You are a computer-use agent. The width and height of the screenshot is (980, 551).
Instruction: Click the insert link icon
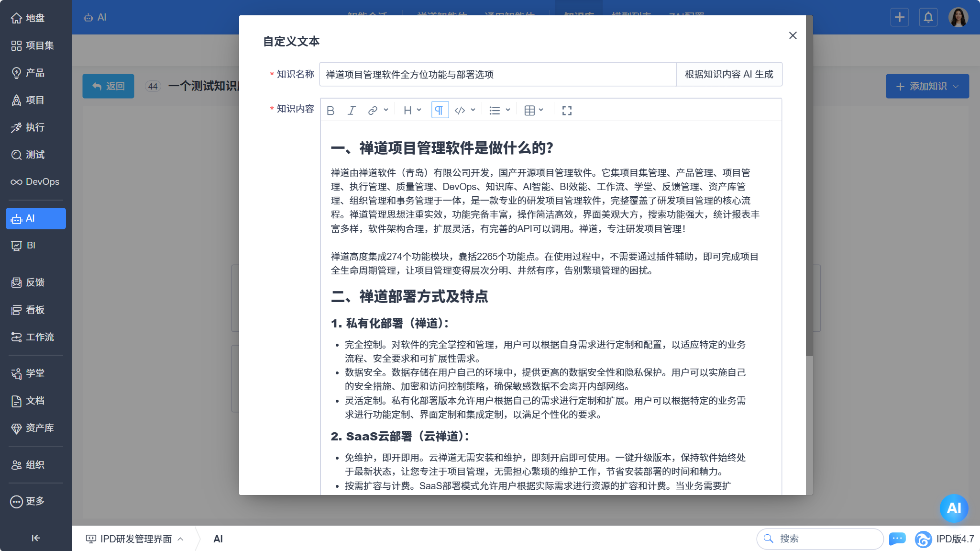pos(373,111)
